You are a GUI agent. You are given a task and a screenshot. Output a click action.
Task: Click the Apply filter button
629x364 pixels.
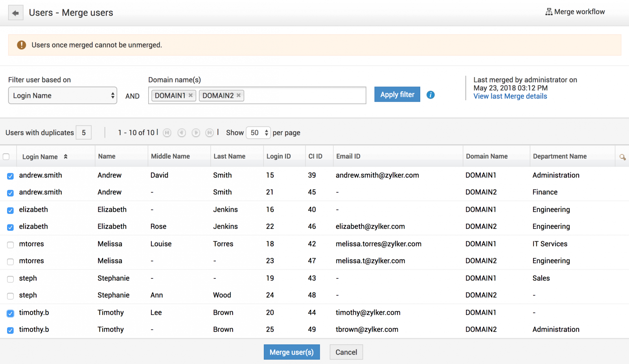tap(397, 94)
